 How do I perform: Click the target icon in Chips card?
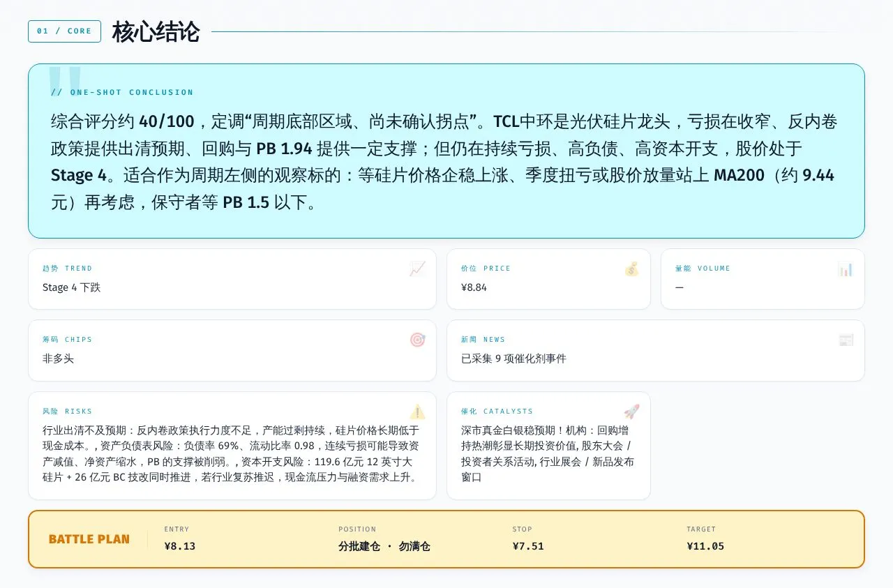click(x=417, y=340)
